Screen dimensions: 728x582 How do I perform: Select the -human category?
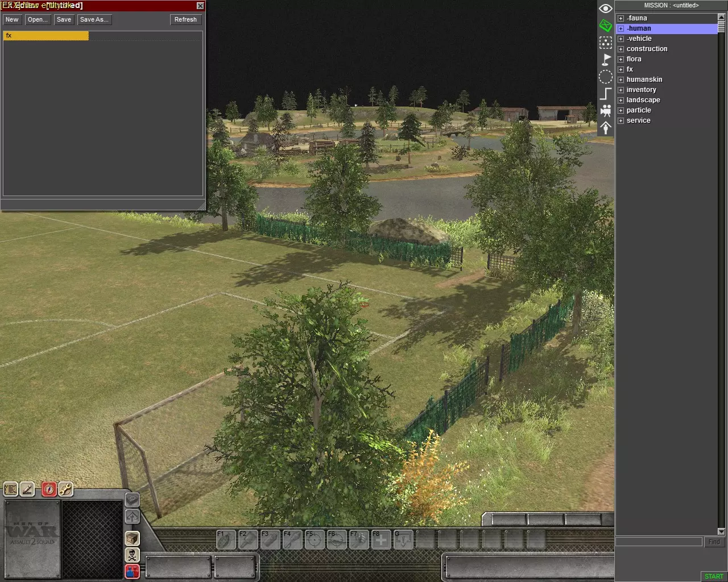coord(639,28)
